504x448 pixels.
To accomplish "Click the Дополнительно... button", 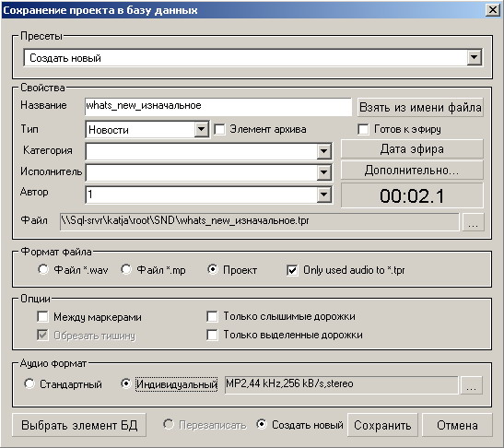I will click(x=412, y=171).
